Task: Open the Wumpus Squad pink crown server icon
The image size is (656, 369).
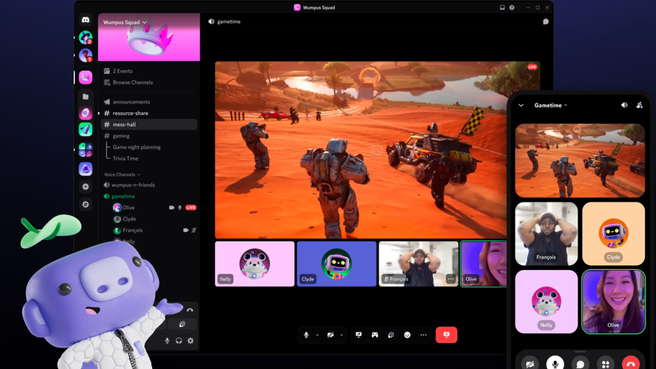Action: pos(85,77)
